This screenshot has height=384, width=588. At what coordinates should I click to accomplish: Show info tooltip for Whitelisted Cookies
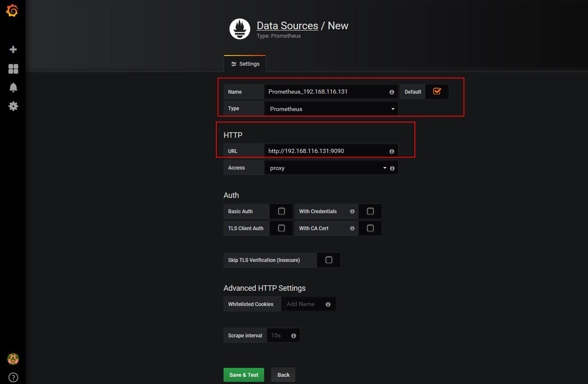328,304
